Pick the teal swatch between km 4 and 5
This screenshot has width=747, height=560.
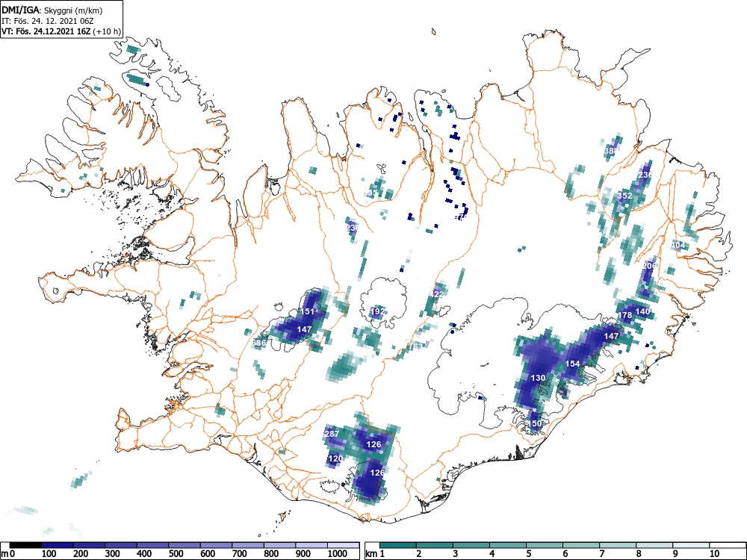(x=508, y=545)
